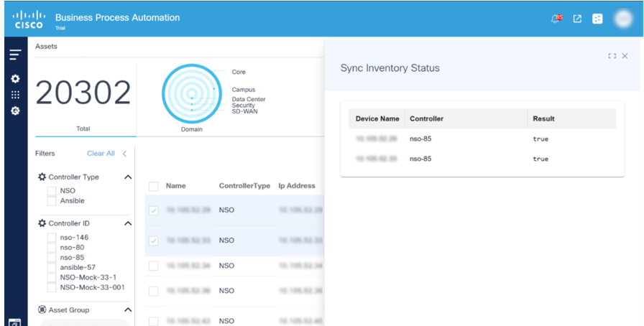Check the NSO-Mock-33-1 controller filter
The image size is (644, 326).
tap(51, 278)
